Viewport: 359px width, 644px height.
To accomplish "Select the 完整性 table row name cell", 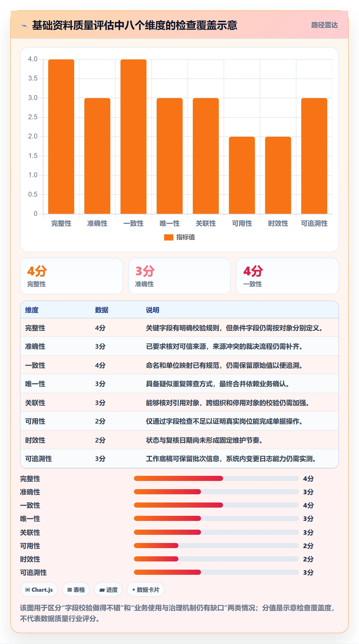I will 35,328.
